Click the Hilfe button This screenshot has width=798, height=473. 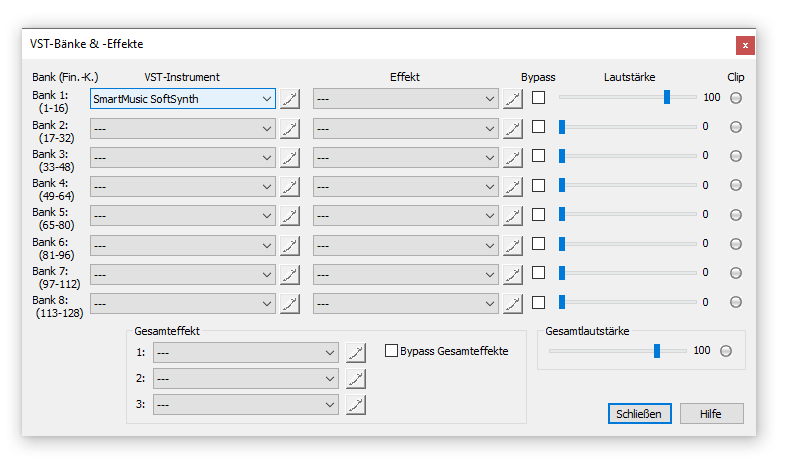coord(711,414)
